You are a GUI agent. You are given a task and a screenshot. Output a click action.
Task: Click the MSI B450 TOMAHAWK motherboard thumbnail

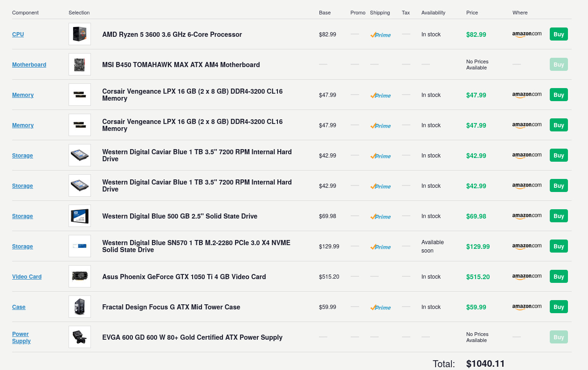click(80, 64)
